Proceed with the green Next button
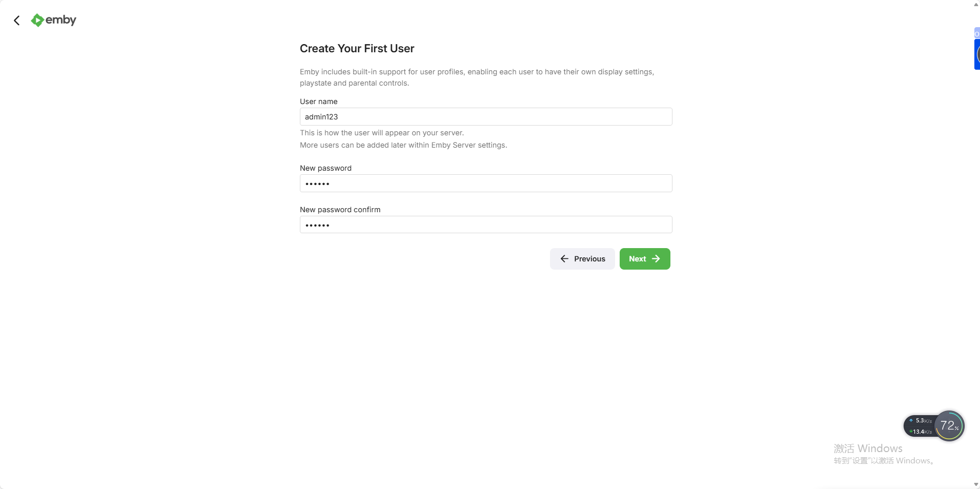The width and height of the screenshot is (980, 489). click(645, 259)
